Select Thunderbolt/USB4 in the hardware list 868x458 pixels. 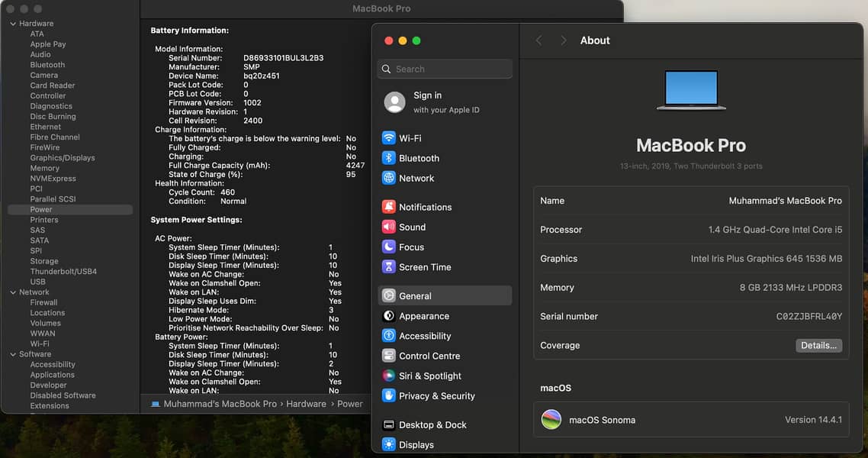(63, 272)
